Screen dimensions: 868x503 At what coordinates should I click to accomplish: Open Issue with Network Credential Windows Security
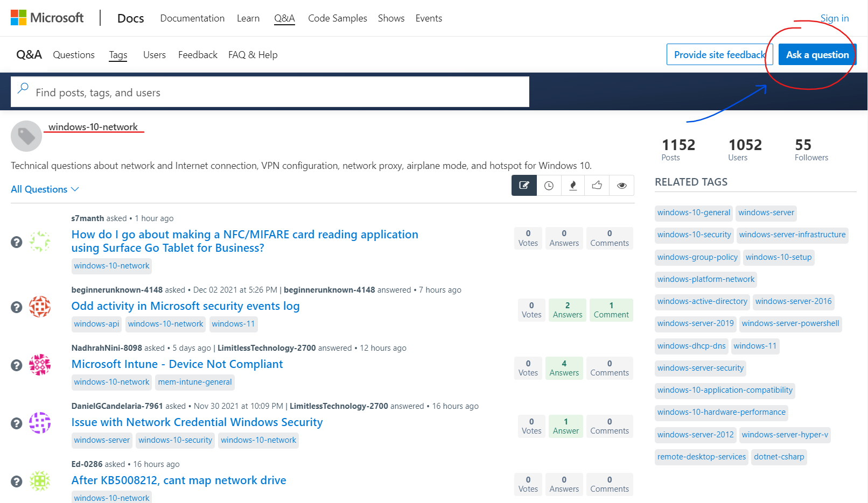197,422
